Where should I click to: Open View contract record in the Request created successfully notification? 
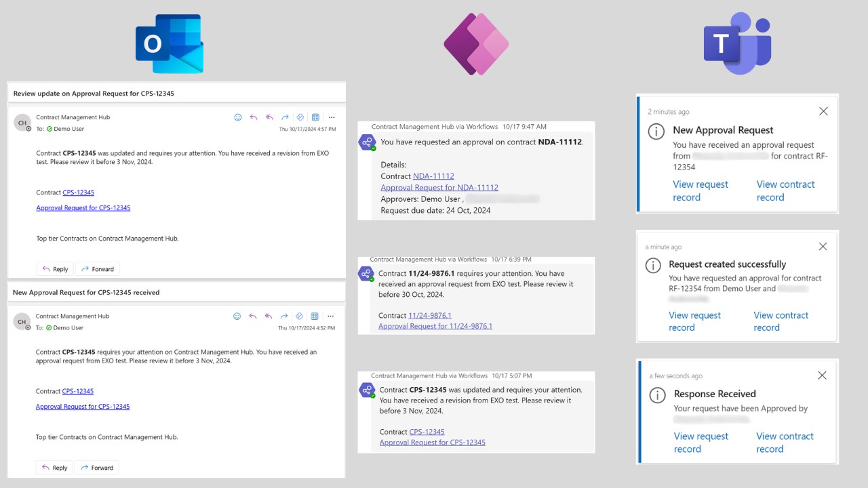click(781, 321)
